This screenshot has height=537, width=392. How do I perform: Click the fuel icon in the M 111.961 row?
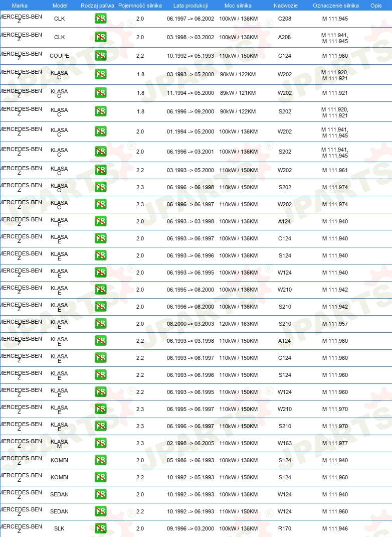(101, 170)
